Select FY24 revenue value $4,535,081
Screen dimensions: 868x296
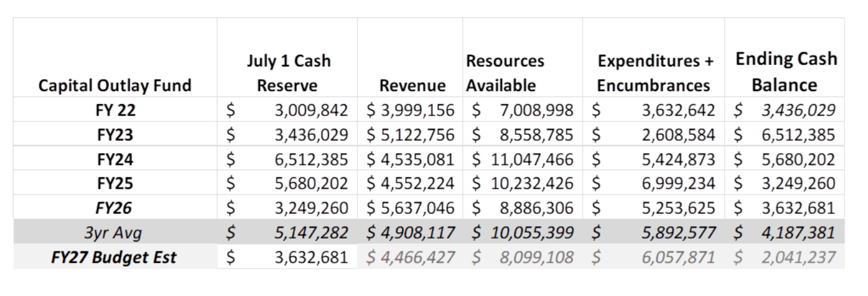click(x=410, y=159)
